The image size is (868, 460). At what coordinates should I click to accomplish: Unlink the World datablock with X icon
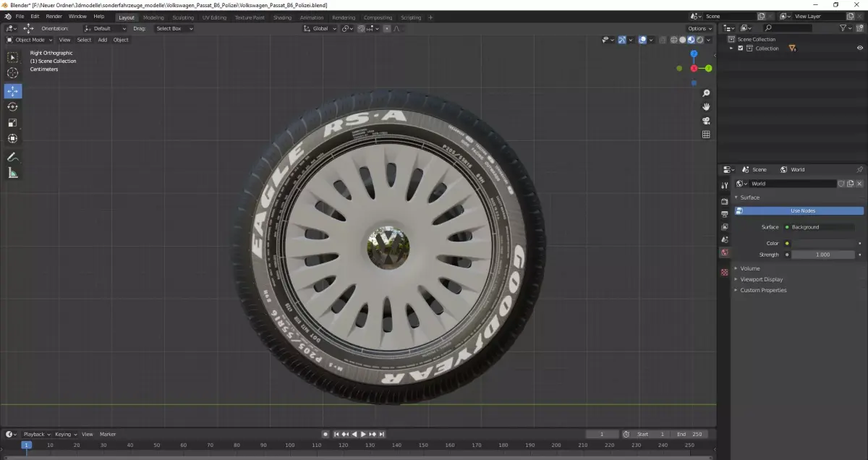coord(859,184)
